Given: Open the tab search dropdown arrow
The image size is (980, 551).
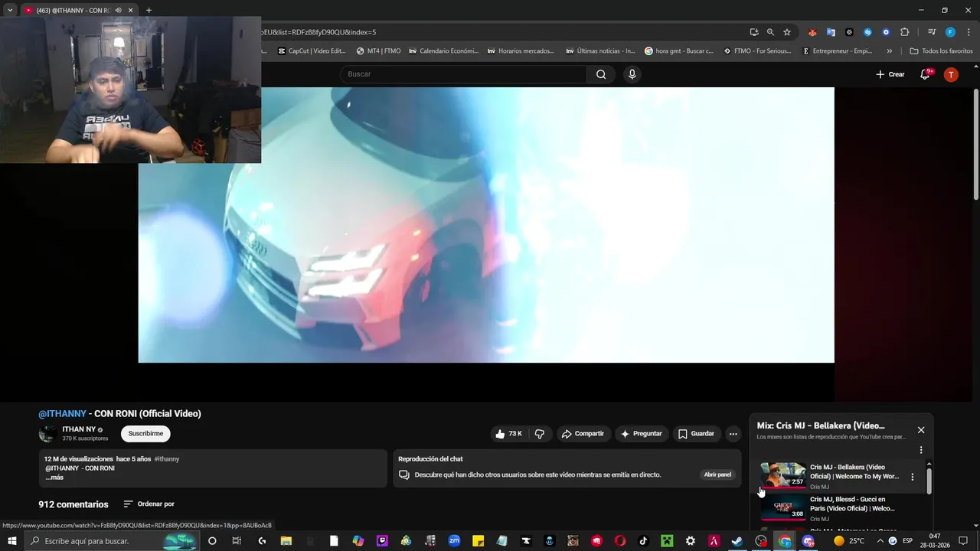Looking at the screenshot, I should point(10,10).
